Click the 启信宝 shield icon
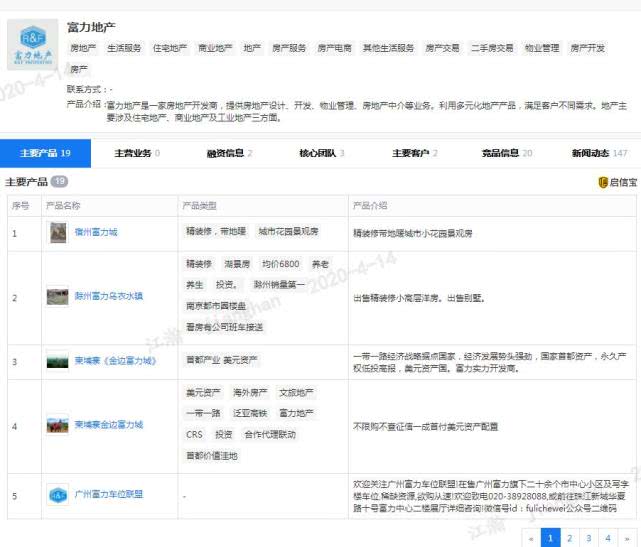 pyautogui.click(x=603, y=182)
